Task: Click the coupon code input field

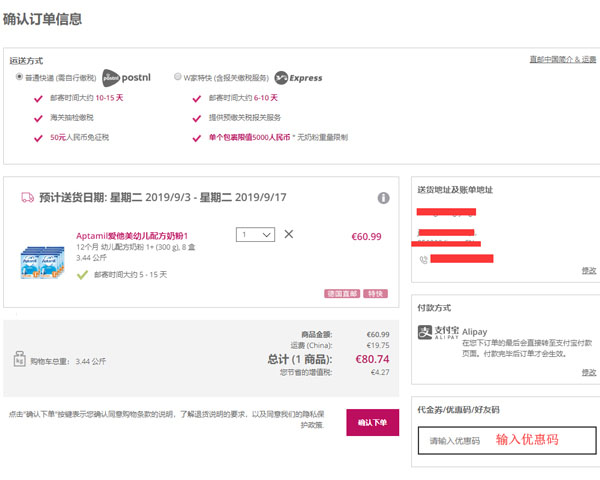Action: point(507,440)
